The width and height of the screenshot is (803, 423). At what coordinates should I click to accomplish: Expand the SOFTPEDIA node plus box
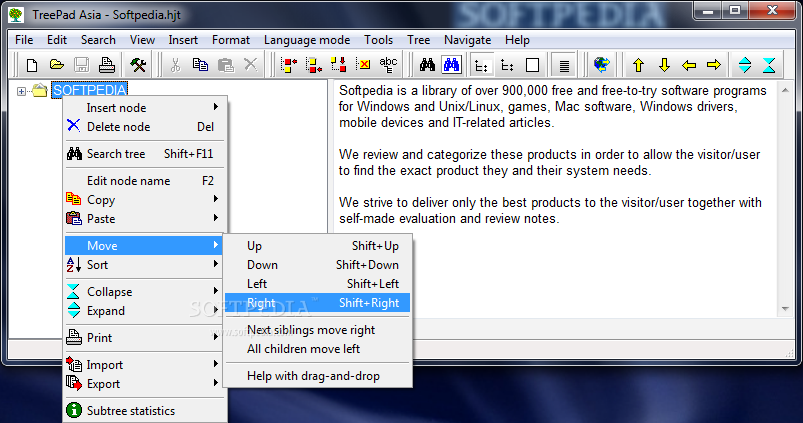point(21,92)
